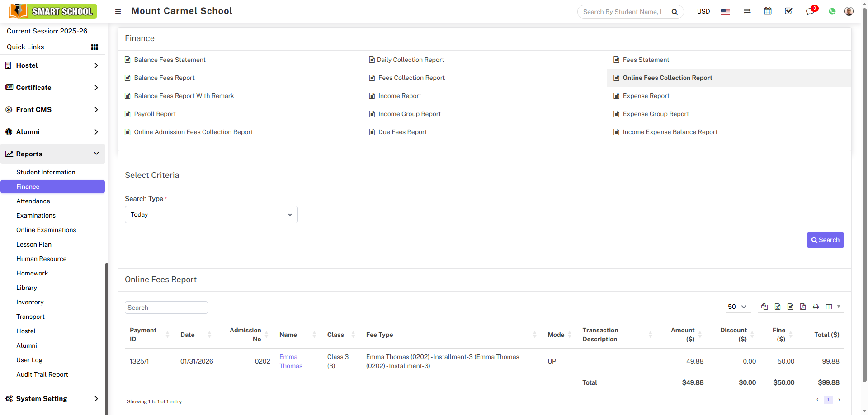The image size is (868, 415).
Task: Expand the System Setting menu
Action: point(52,399)
